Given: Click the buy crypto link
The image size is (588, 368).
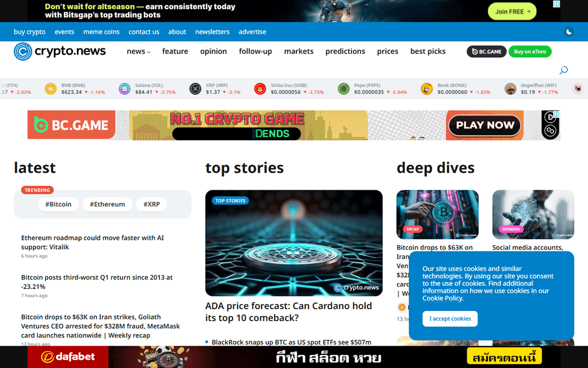Looking at the screenshot, I should point(29,32).
